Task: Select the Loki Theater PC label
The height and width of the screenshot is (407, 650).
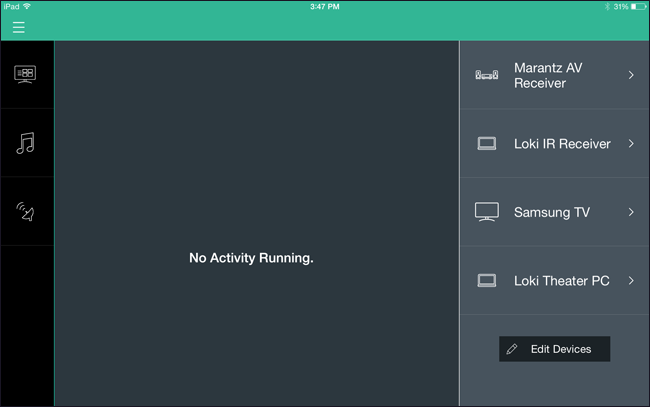Action: (562, 281)
